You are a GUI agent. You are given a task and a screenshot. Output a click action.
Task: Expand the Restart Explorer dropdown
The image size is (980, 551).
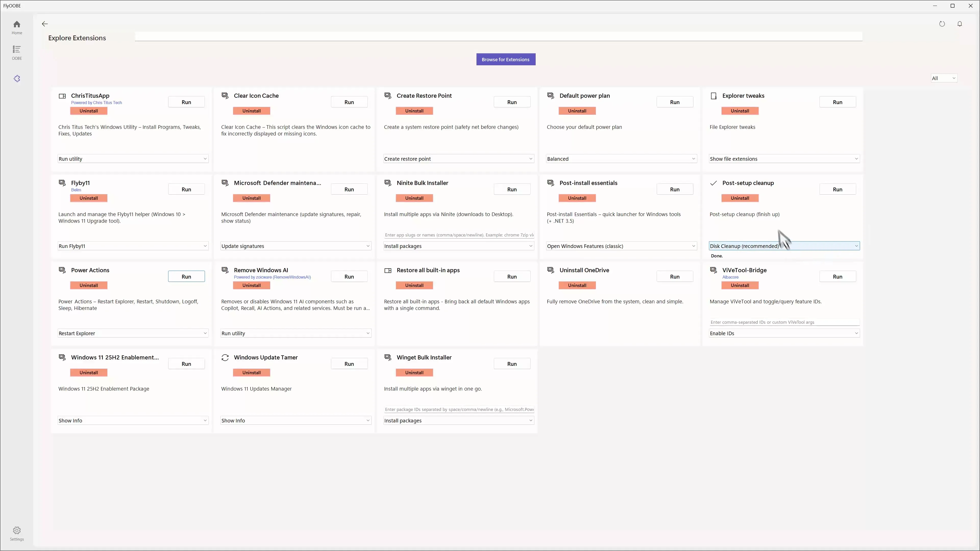(x=132, y=333)
